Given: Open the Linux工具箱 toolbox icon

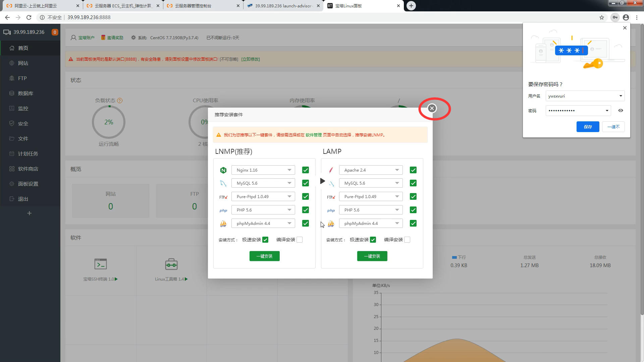Looking at the screenshot, I should click(x=171, y=264).
